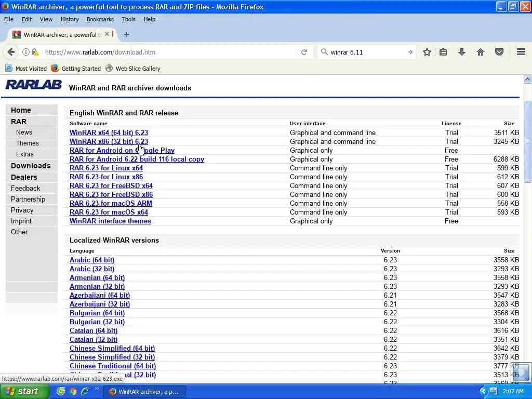Open the Edit menu
The image size is (532, 399).
click(x=26, y=19)
